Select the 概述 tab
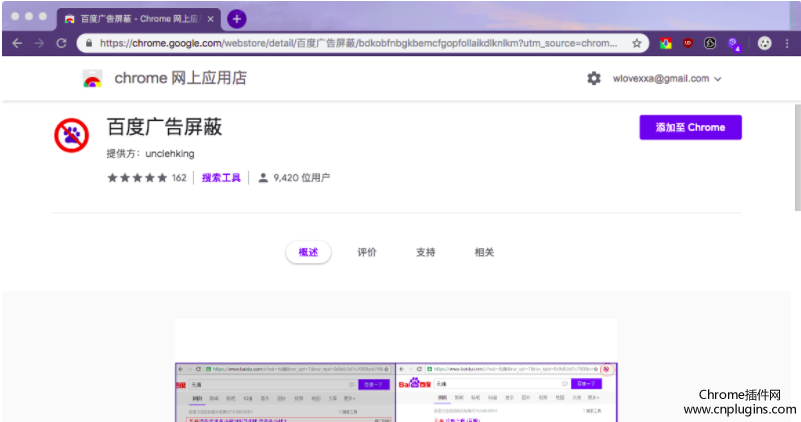 pyautogui.click(x=308, y=252)
